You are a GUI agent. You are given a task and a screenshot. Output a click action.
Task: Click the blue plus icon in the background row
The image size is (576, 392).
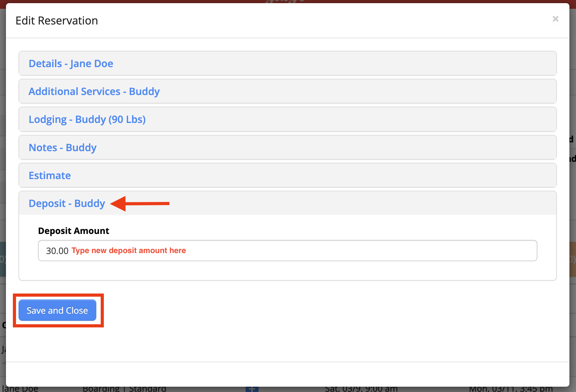click(252, 389)
